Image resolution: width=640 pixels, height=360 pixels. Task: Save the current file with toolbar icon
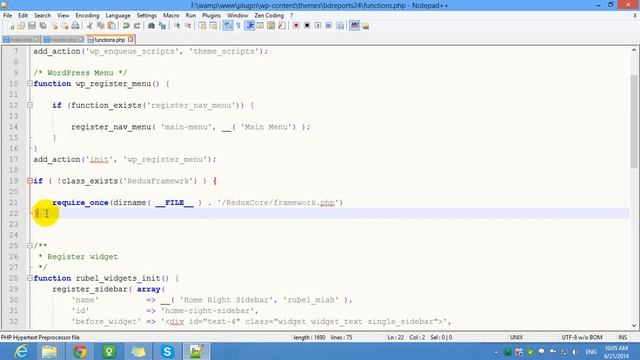click(32, 26)
